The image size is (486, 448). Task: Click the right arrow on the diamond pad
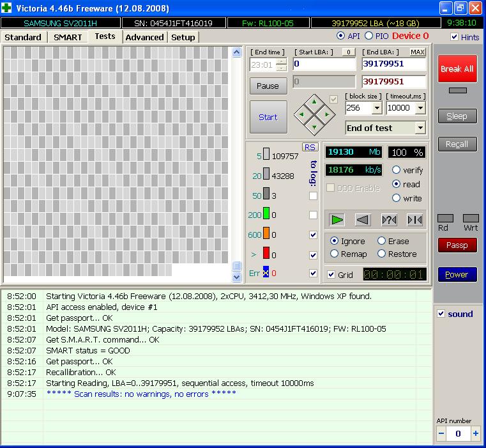[x=326, y=115]
